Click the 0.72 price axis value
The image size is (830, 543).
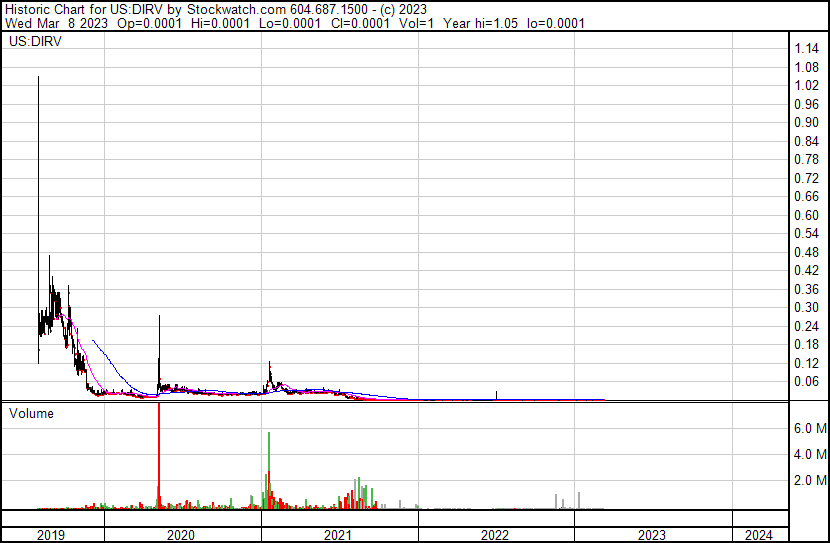click(x=806, y=178)
